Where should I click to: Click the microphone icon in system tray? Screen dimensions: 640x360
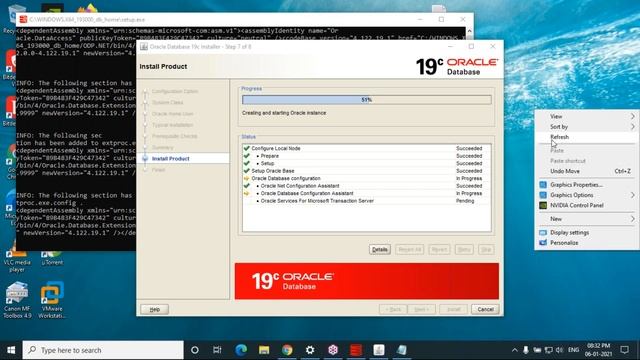526,350
